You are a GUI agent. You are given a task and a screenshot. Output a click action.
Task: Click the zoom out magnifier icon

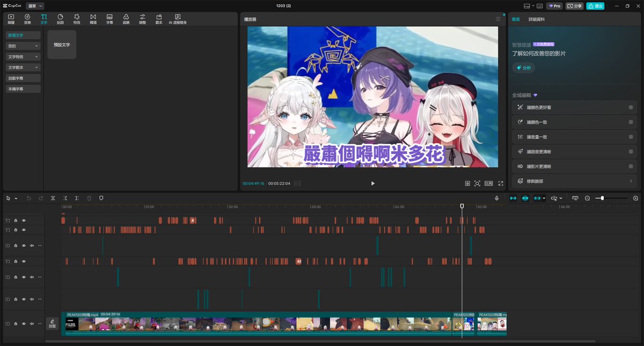[587, 198]
